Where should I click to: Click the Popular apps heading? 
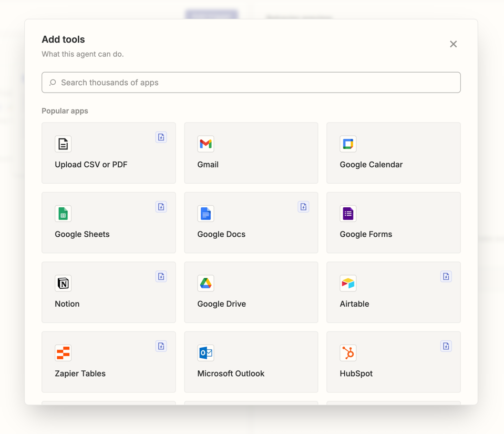(65, 111)
